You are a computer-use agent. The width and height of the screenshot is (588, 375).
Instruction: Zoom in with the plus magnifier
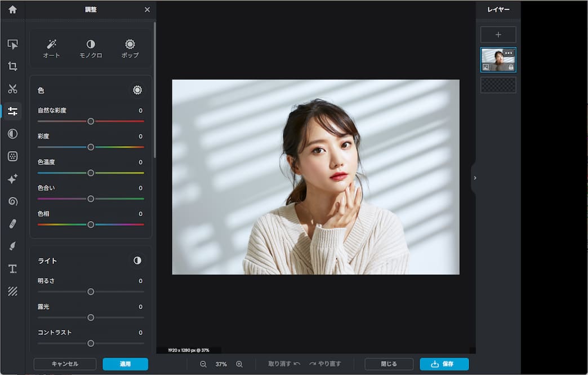point(239,364)
